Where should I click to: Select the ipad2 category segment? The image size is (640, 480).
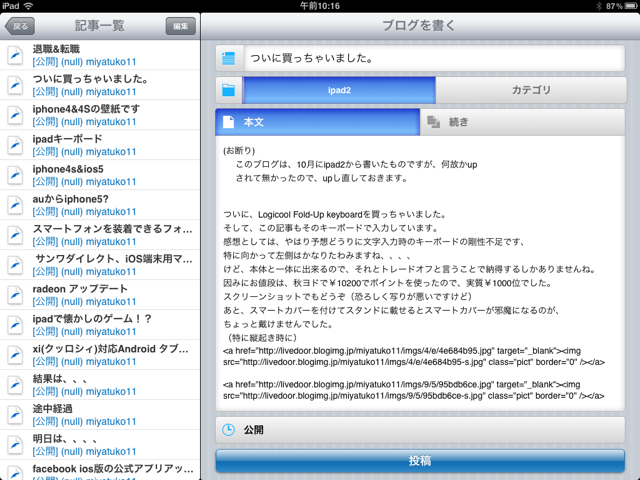pyautogui.click(x=339, y=90)
